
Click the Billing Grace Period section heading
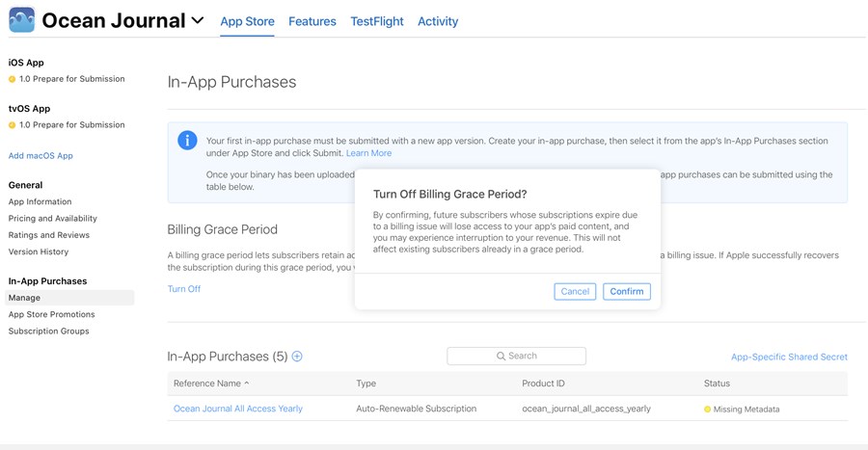coord(223,229)
